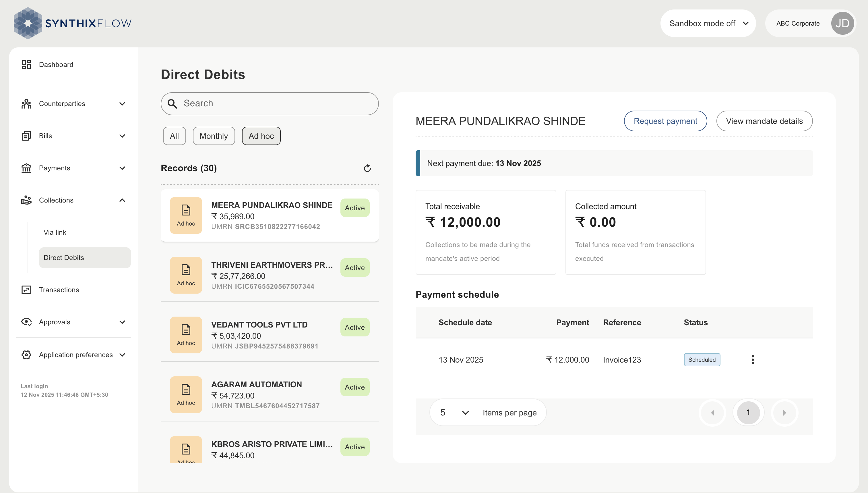Click the Status column header
This screenshot has width=868, height=493.
695,322
